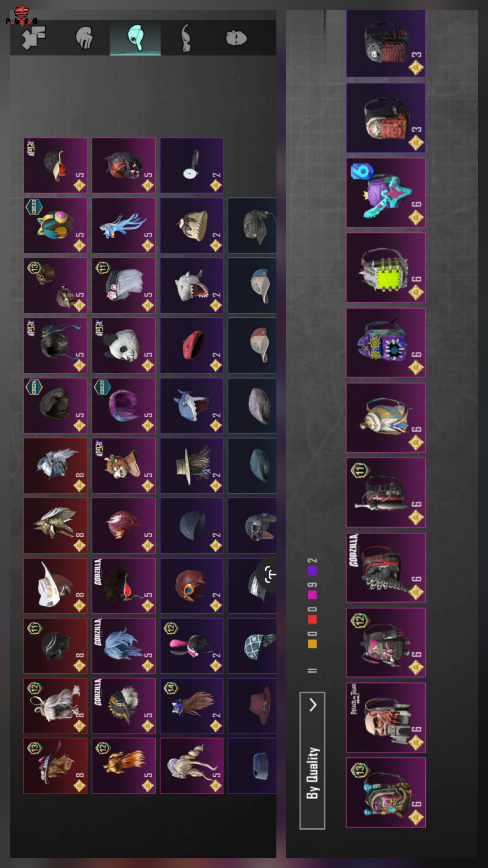Select the shark head hat item
The width and height of the screenshot is (488, 868).
point(192,405)
